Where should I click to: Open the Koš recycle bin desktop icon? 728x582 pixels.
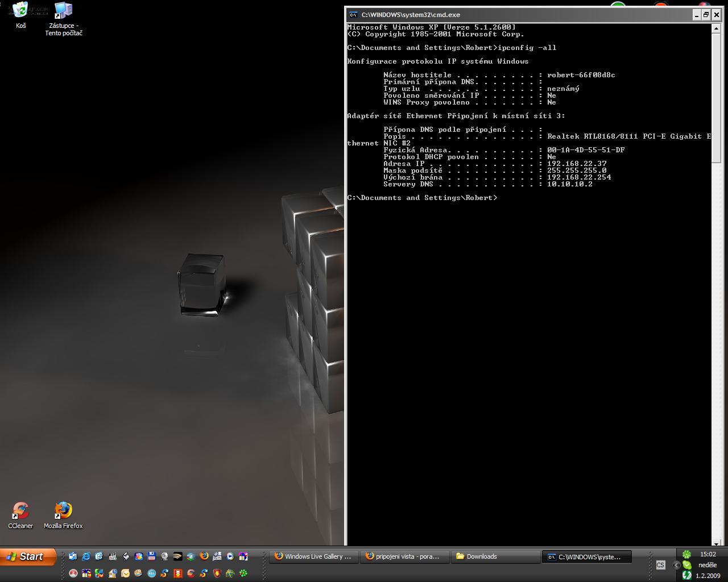click(x=20, y=11)
